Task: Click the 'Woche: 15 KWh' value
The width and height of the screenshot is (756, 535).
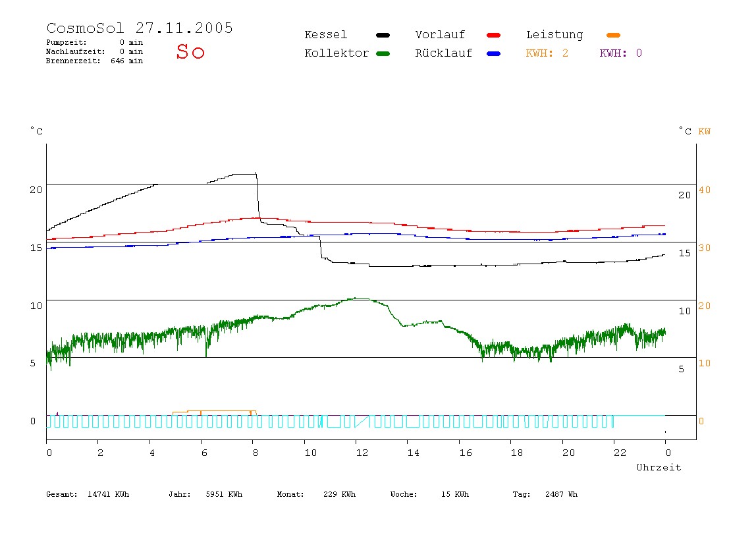Action: (x=429, y=494)
